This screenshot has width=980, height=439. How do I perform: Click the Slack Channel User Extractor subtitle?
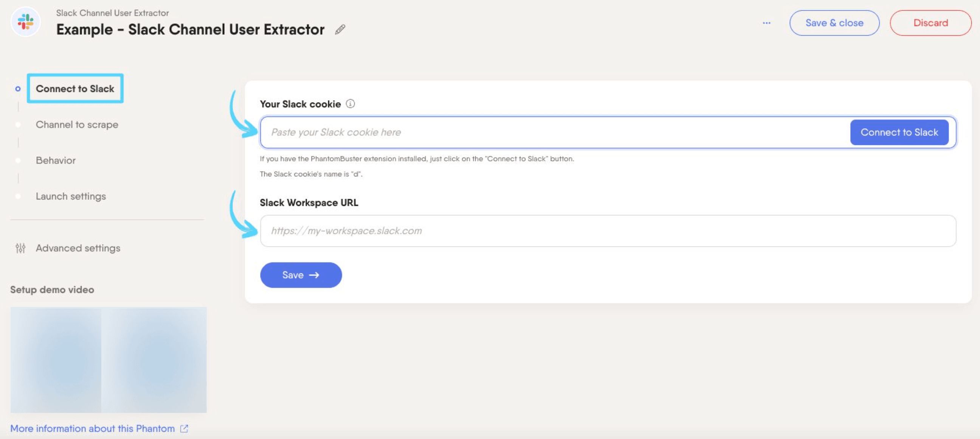(x=113, y=13)
